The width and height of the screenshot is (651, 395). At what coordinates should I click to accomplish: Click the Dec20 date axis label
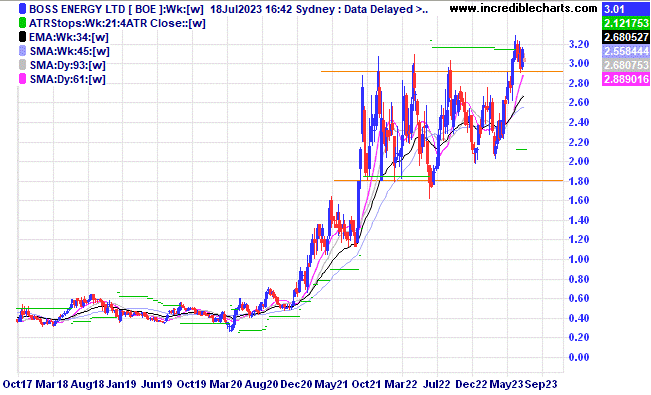296,384
